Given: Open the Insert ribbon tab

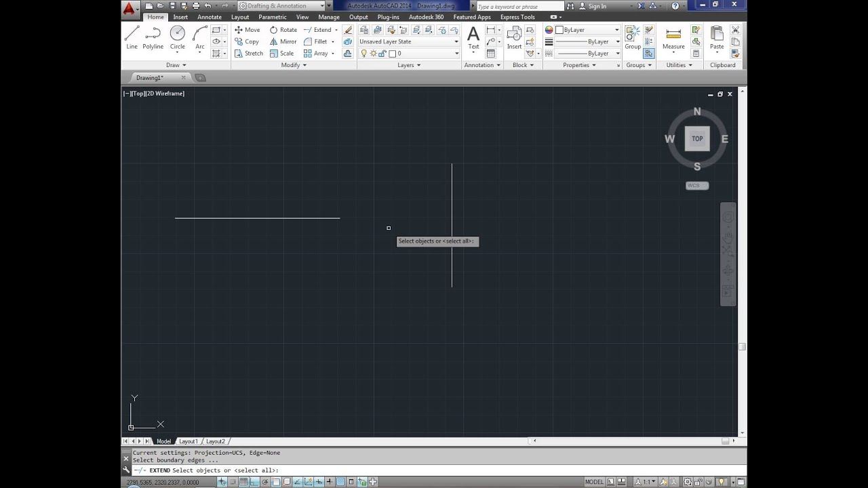Looking at the screenshot, I should (180, 17).
